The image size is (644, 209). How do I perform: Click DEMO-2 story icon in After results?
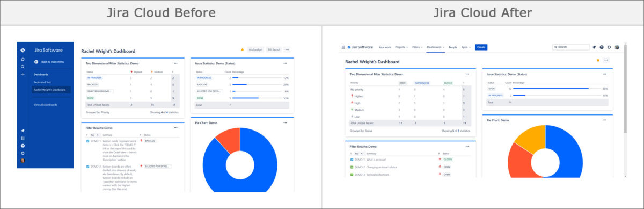click(352, 167)
